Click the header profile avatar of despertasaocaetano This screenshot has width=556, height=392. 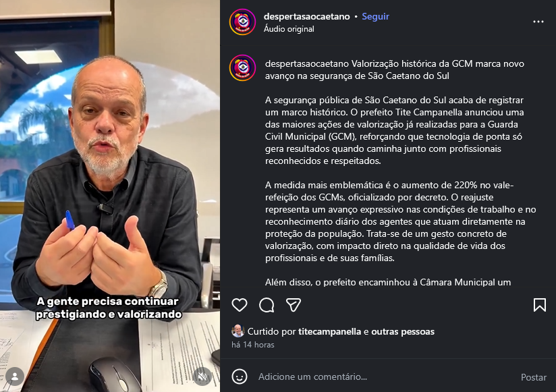242,22
